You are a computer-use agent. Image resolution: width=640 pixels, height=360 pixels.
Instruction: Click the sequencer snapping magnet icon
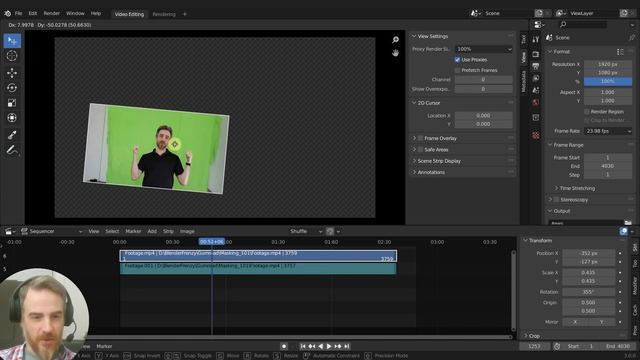tap(330, 231)
